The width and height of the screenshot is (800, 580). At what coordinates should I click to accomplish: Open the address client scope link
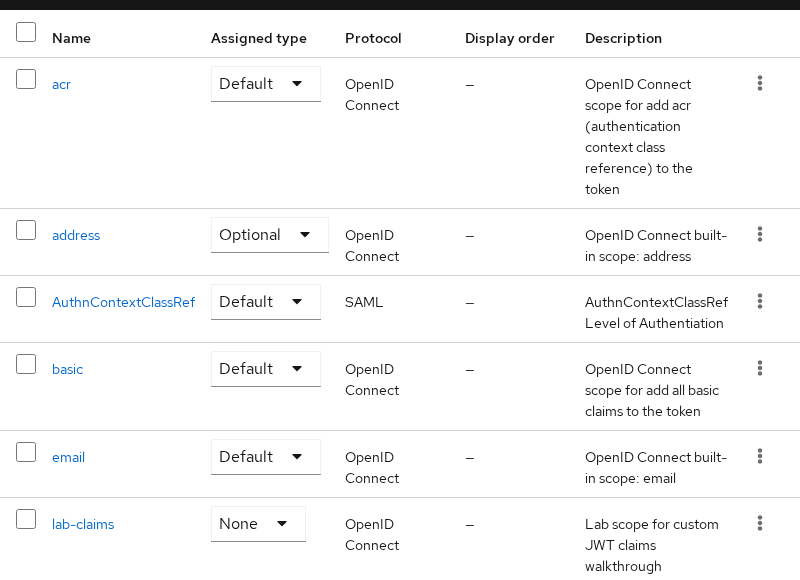(x=76, y=235)
